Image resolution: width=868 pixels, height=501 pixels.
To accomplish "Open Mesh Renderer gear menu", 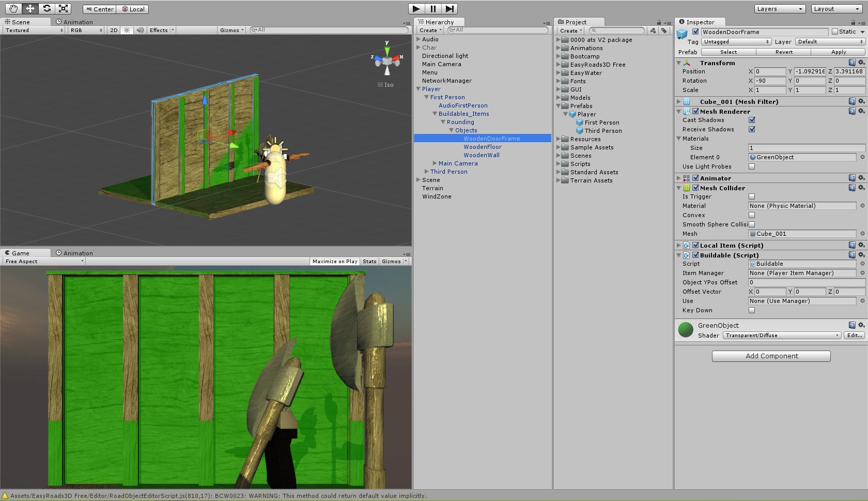I will point(861,111).
